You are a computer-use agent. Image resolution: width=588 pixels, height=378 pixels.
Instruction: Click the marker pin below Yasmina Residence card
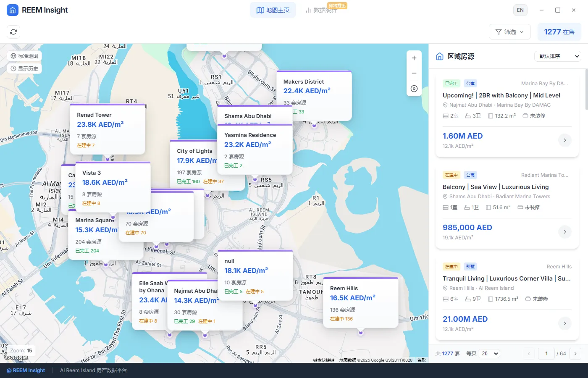(255, 179)
